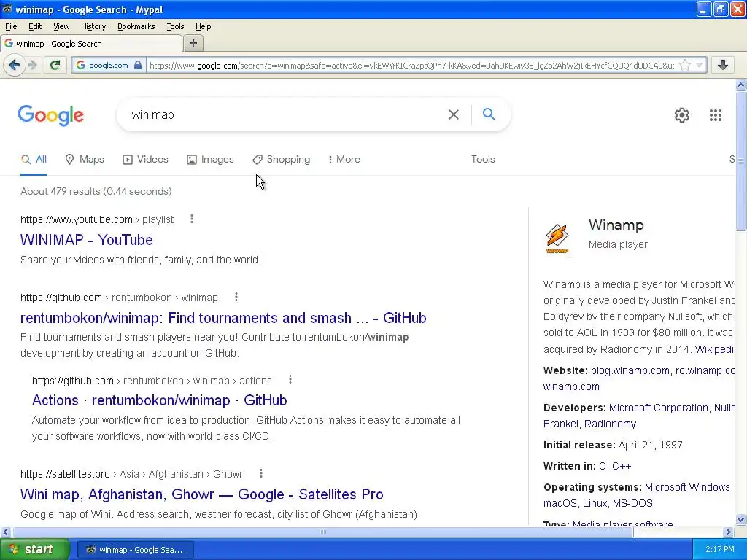
Task: Click the horizontal scrollbar left arrow
Action: pyautogui.click(x=5, y=532)
